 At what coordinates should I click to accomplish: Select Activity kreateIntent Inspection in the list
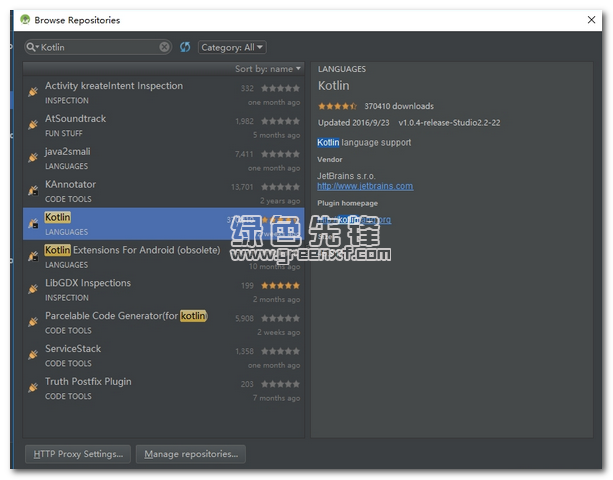(x=163, y=93)
